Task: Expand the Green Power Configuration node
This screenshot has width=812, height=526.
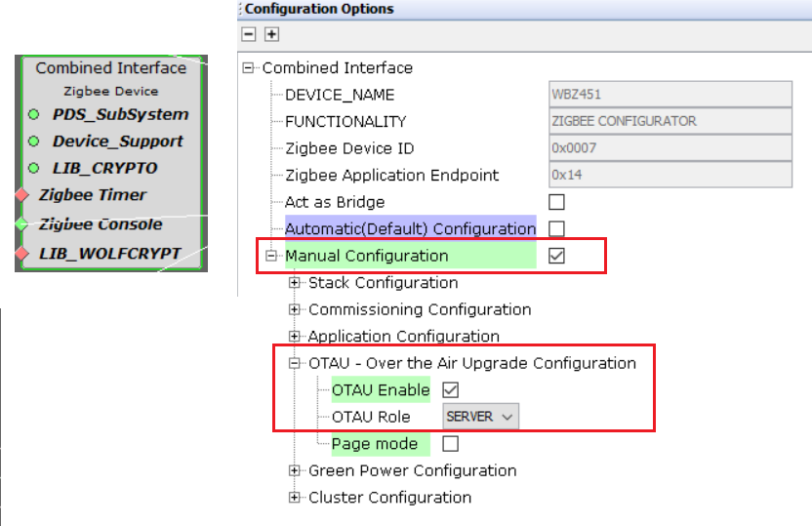Action: [x=295, y=470]
